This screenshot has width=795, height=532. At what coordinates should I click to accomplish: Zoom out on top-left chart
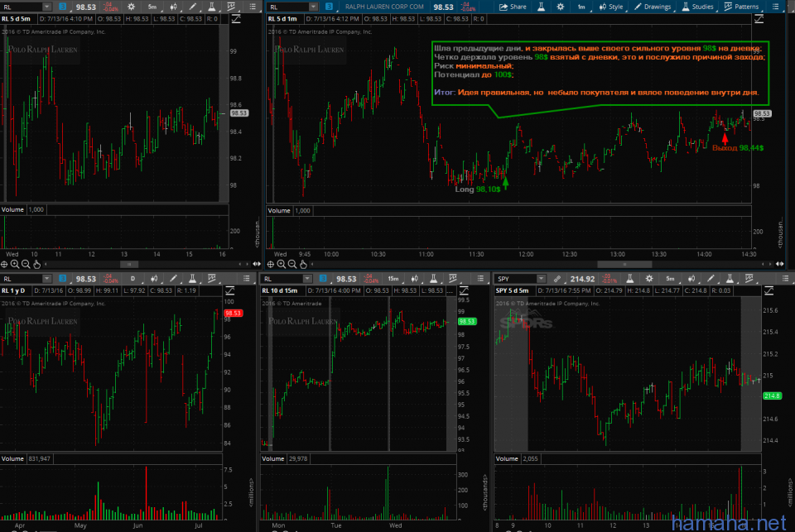pos(26,264)
